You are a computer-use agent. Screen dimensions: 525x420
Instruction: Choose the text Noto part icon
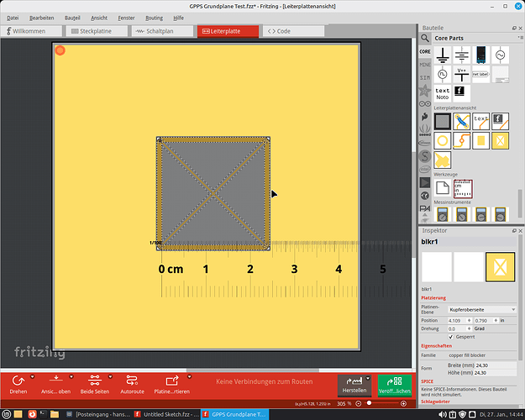coord(443,94)
